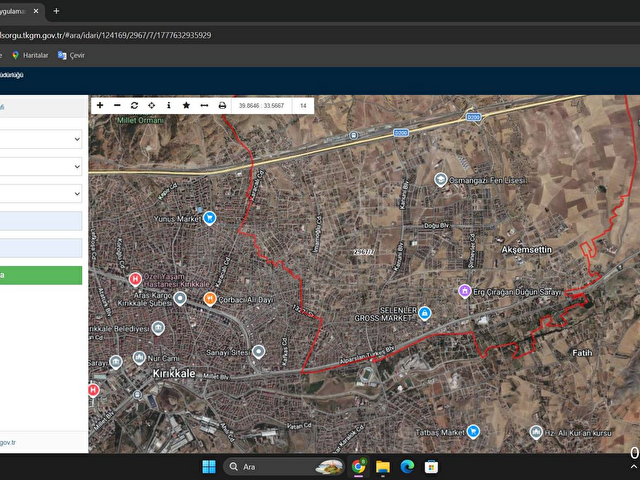Open Chrome from the taskbar
Screen dimensions: 640x480
pyautogui.click(x=358, y=467)
